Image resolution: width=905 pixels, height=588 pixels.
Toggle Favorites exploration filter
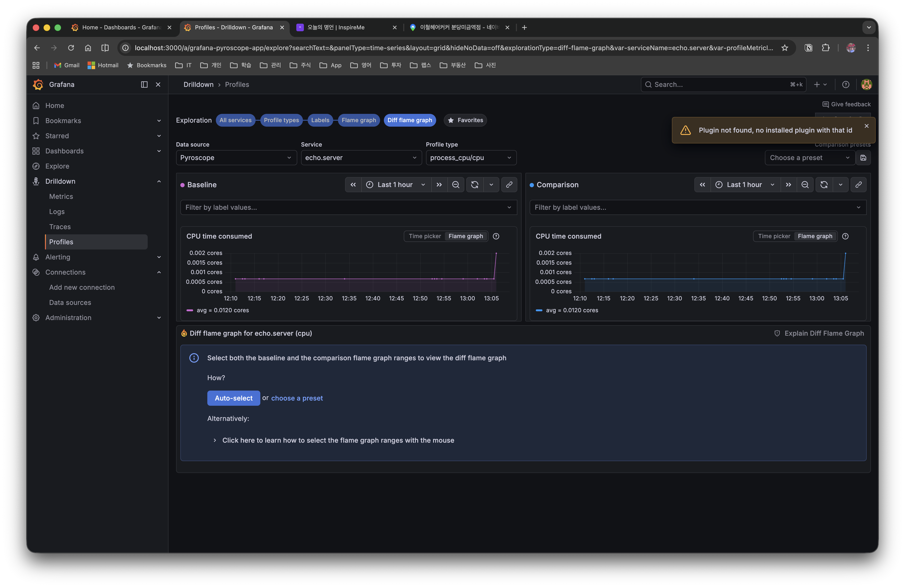click(465, 120)
